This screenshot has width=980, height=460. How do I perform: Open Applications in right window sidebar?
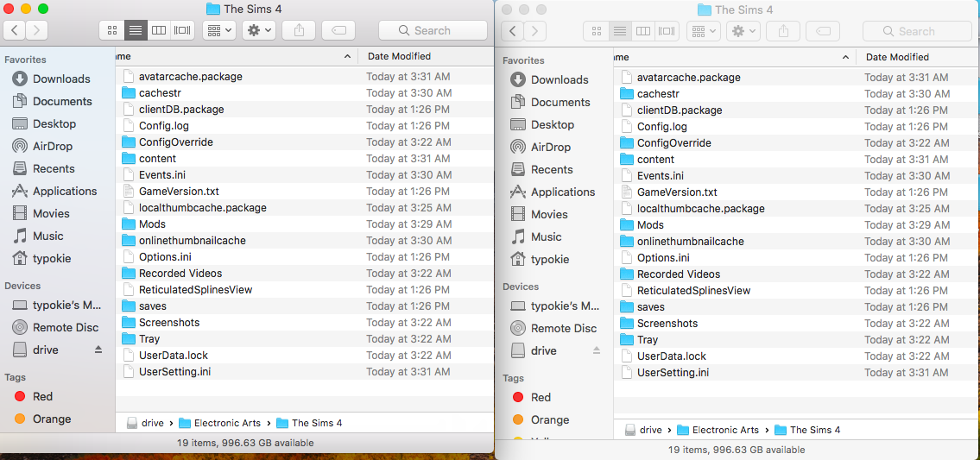553,192
